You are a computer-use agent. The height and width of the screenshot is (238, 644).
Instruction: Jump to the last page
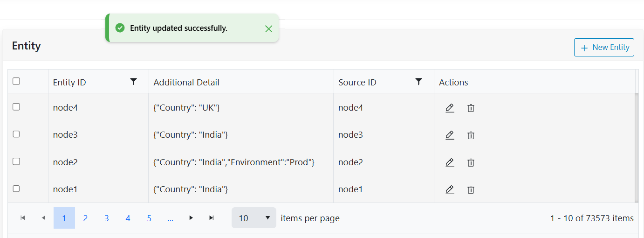click(212, 218)
